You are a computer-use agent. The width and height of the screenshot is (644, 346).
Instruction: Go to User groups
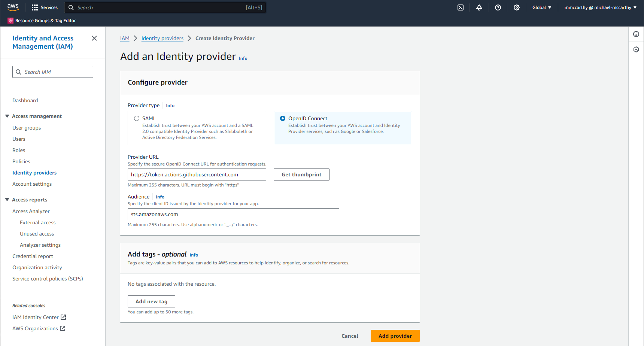(x=27, y=128)
